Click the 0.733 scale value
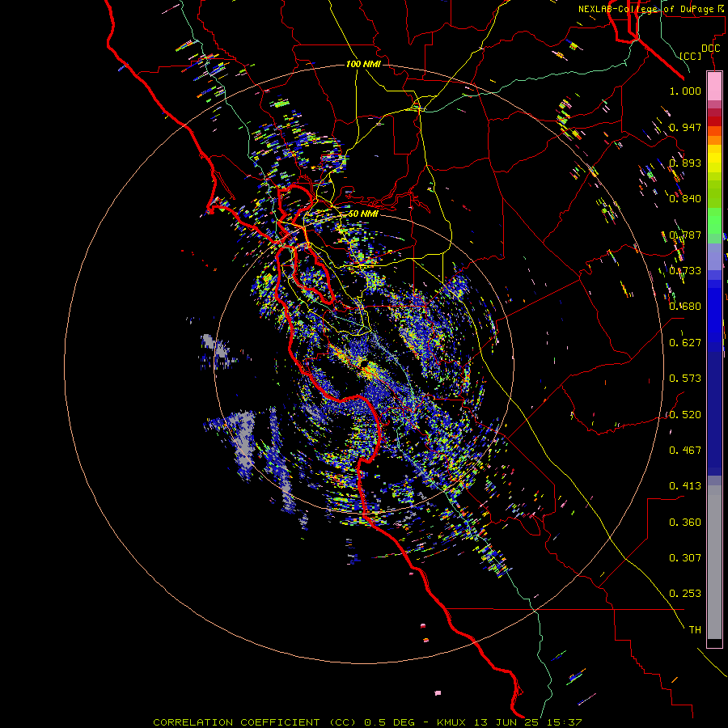 click(685, 271)
